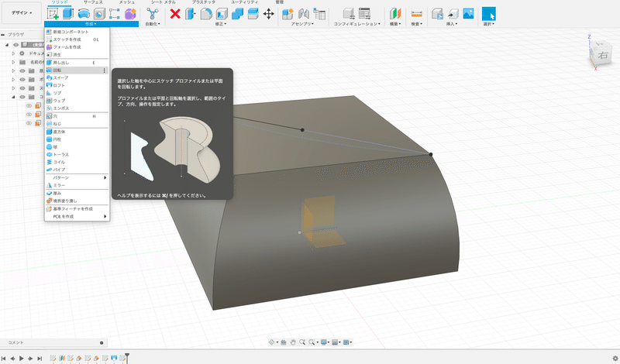This screenshot has height=364, width=620.
Task: Click the purple Create Form toolbar icon
Action: (x=130, y=14)
